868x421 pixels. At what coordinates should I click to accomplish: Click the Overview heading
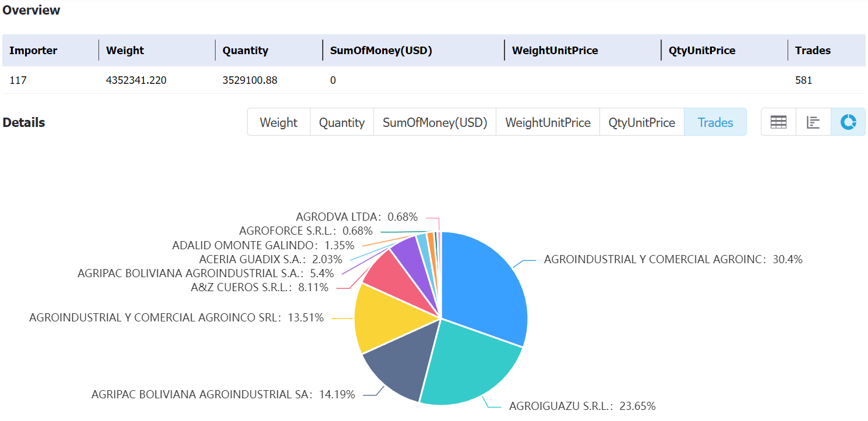[x=31, y=10]
